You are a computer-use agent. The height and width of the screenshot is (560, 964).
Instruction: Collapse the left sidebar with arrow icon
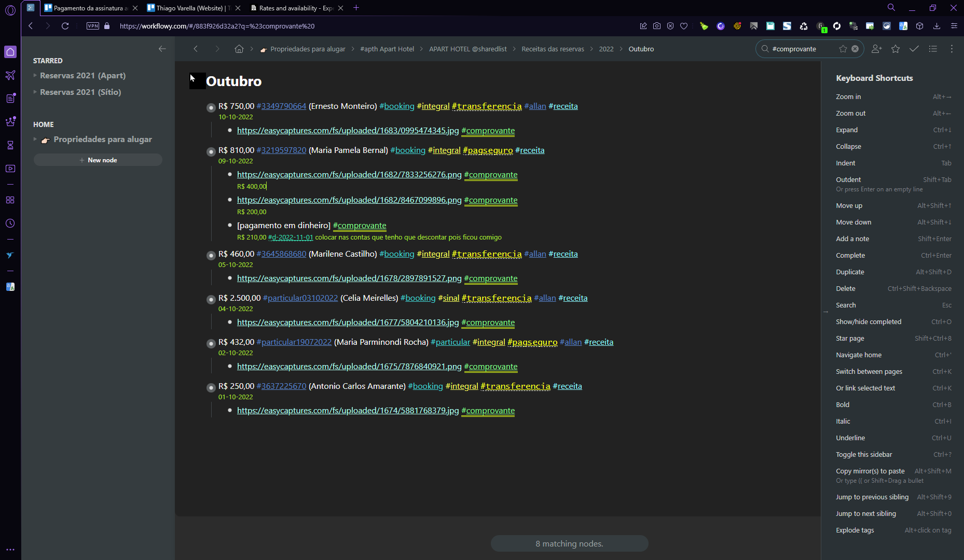pos(162,49)
